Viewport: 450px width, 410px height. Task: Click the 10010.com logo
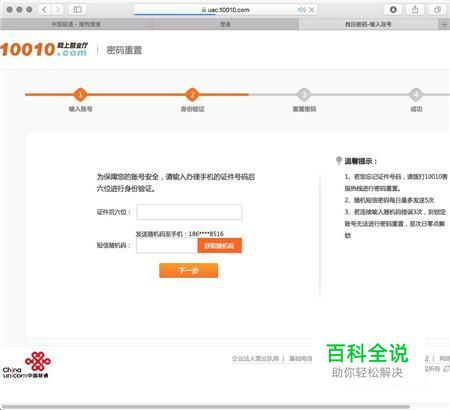click(44, 49)
